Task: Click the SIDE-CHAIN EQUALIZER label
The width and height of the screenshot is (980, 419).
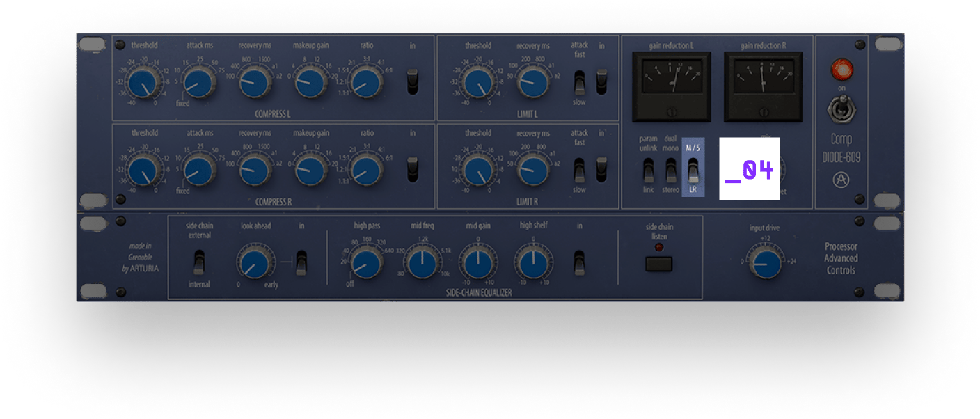Action: (479, 293)
